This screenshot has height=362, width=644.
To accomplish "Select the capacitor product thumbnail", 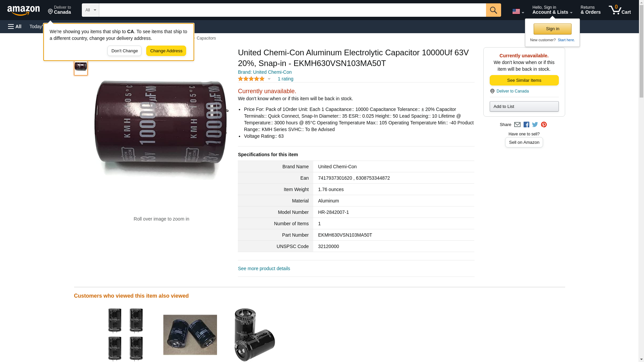I will point(81,67).
